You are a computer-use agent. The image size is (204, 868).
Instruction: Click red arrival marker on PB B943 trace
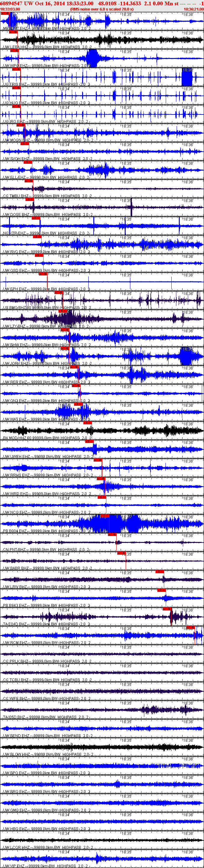pos(161,590)
